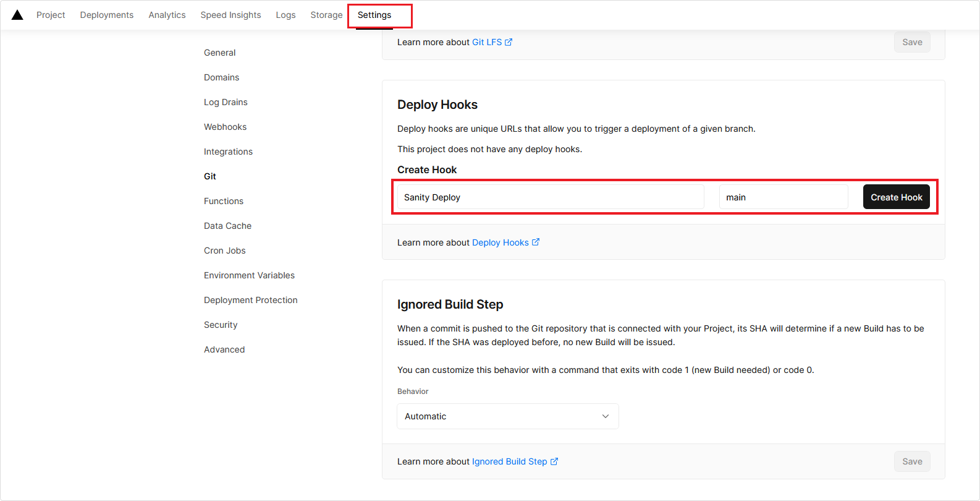Screen dimensions: 980x501
Task: Open the Storage tab
Action: [x=326, y=15]
